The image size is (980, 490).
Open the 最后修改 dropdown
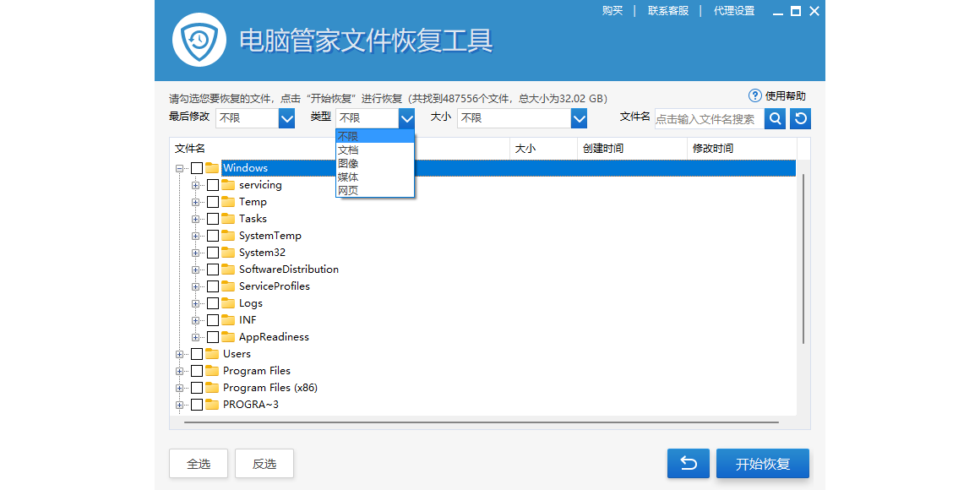click(x=286, y=118)
